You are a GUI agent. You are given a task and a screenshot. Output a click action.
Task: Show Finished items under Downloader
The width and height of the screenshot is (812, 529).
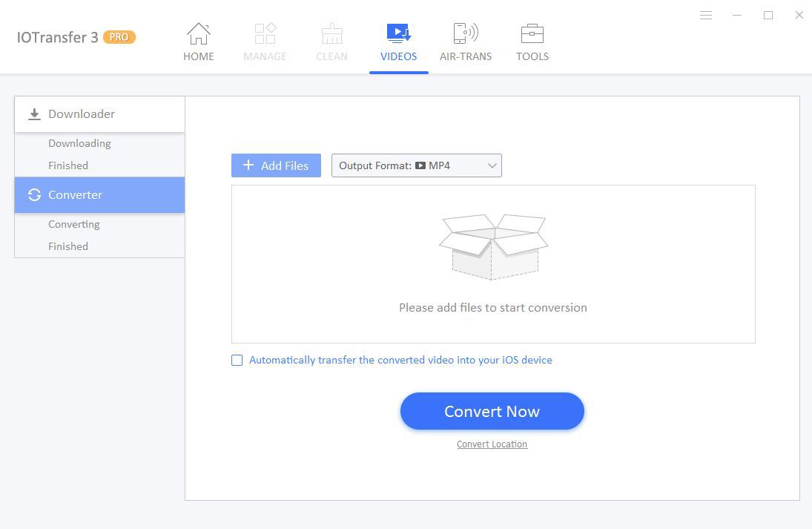tap(68, 165)
